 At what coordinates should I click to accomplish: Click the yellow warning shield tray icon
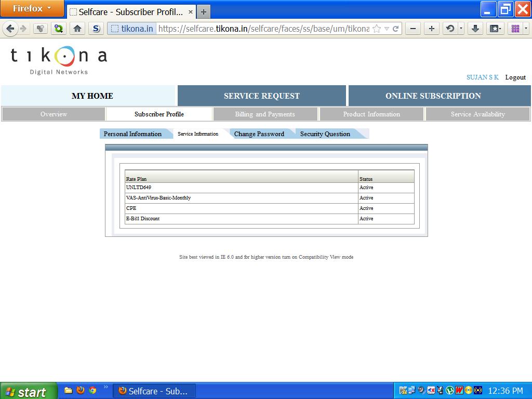pos(403,391)
